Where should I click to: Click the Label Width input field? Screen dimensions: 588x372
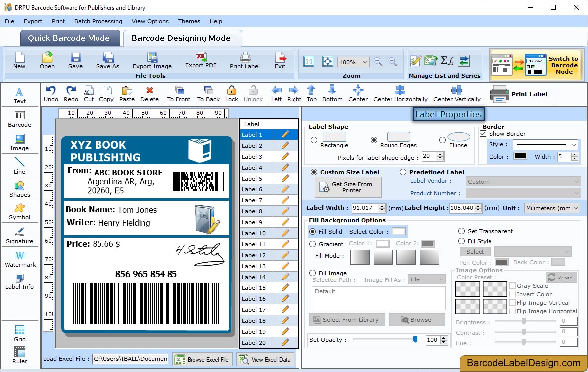(x=365, y=208)
